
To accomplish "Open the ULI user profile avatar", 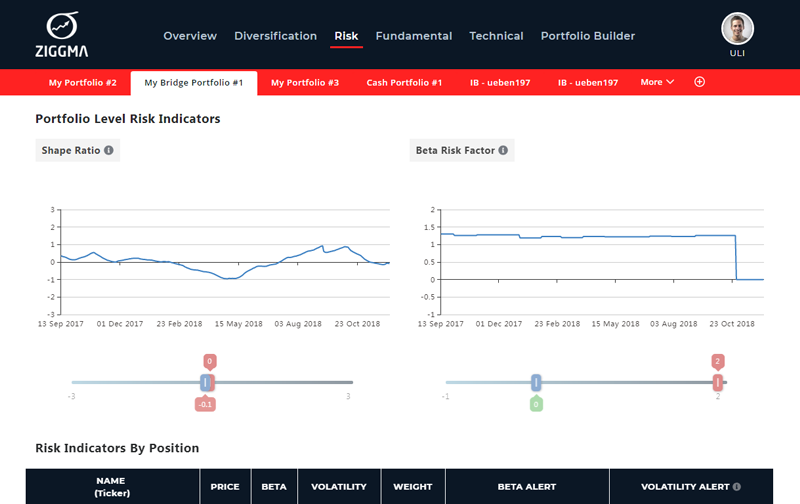I will click(737, 28).
